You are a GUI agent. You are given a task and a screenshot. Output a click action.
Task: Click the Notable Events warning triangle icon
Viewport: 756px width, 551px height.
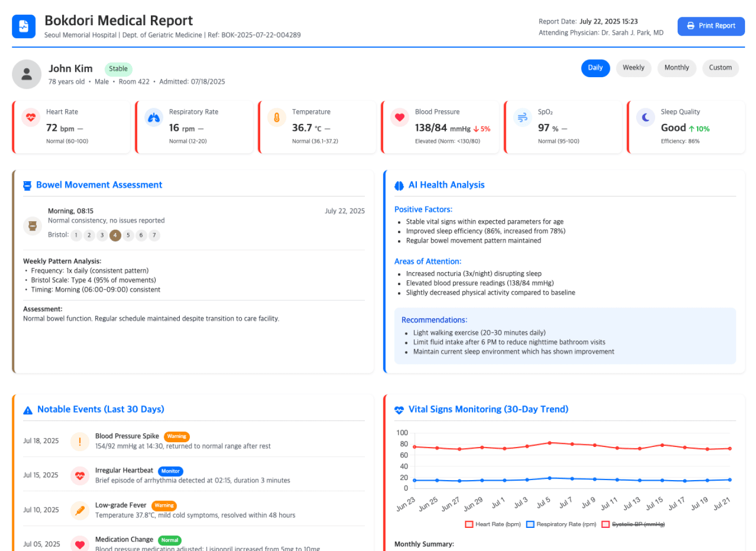coord(28,410)
